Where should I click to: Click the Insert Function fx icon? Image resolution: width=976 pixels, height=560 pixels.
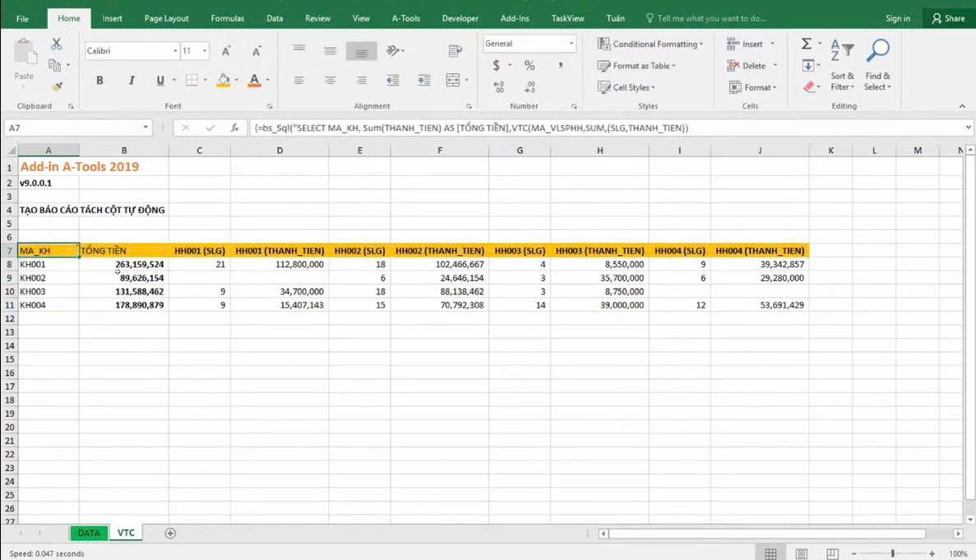pos(234,128)
